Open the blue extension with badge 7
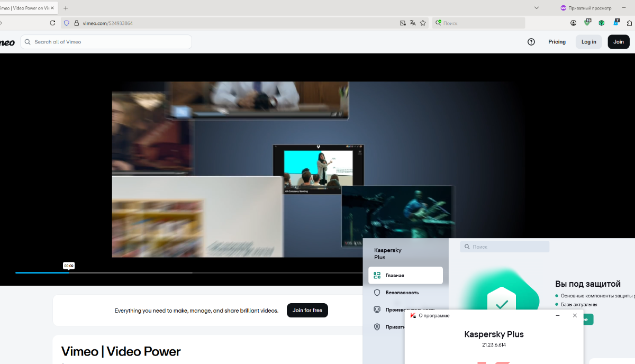Image resolution: width=635 pixels, height=364 pixels. 616,22
